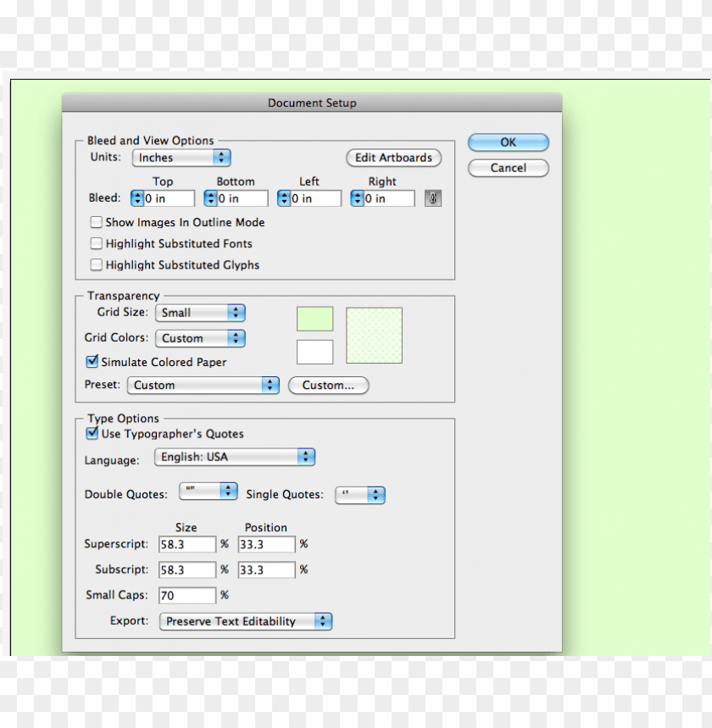The width and height of the screenshot is (712, 728).
Task: Open the Grid Size dropdown
Action: pyautogui.click(x=200, y=313)
